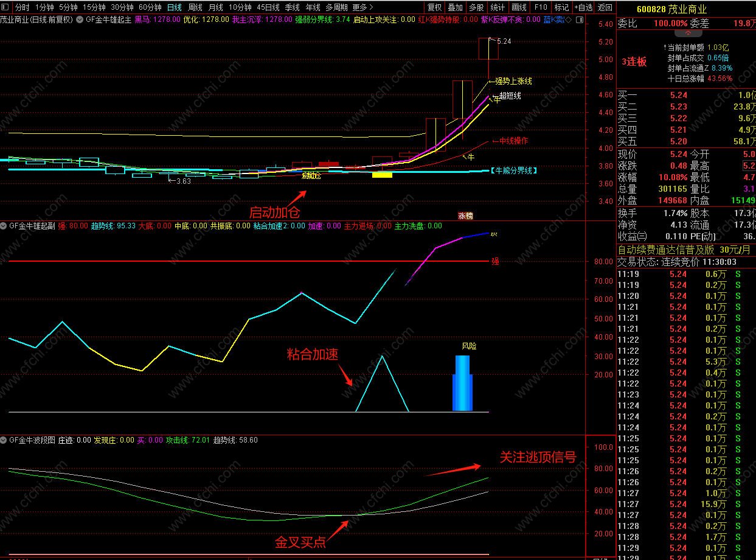Click the 换手 1.74% value
756x560 pixels.
pyautogui.click(x=675, y=213)
